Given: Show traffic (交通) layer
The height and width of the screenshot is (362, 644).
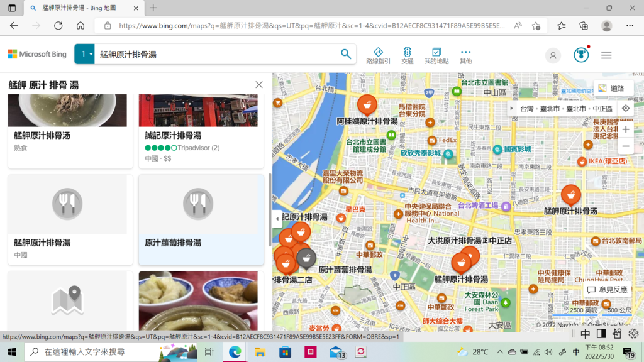Looking at the screenshot, I should click(407, 55).
